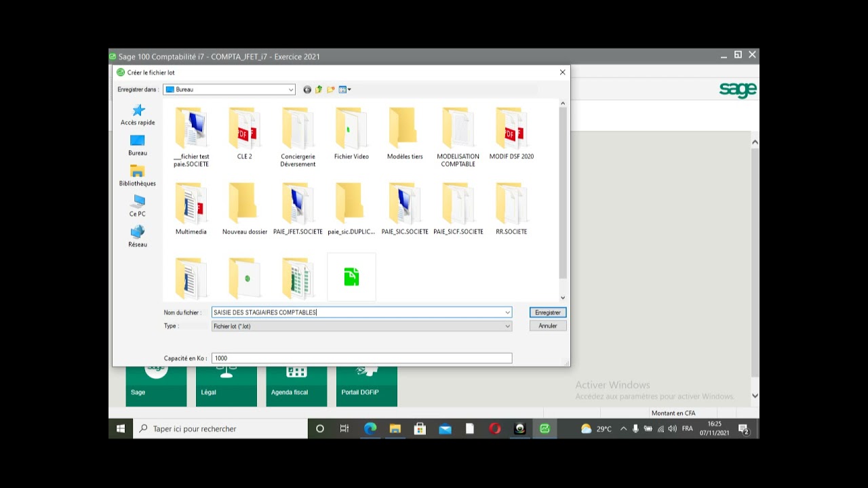Open Opera browser from the taskbar
This screenshot has height=488, width=868.
click(495, 428)
